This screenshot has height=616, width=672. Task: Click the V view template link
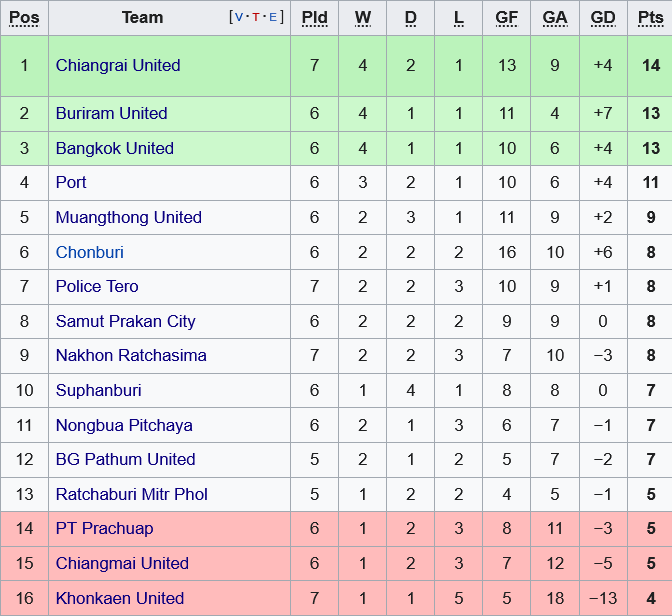point(240,17)
